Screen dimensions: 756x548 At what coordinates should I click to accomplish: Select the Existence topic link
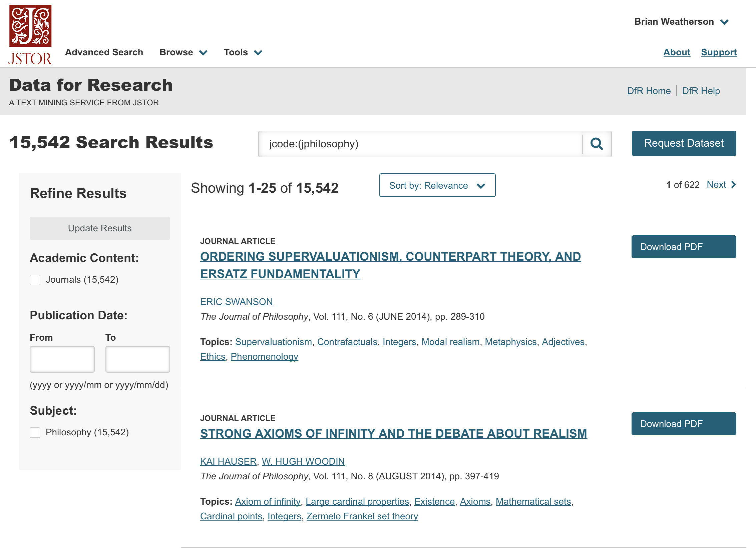point(434,501)
